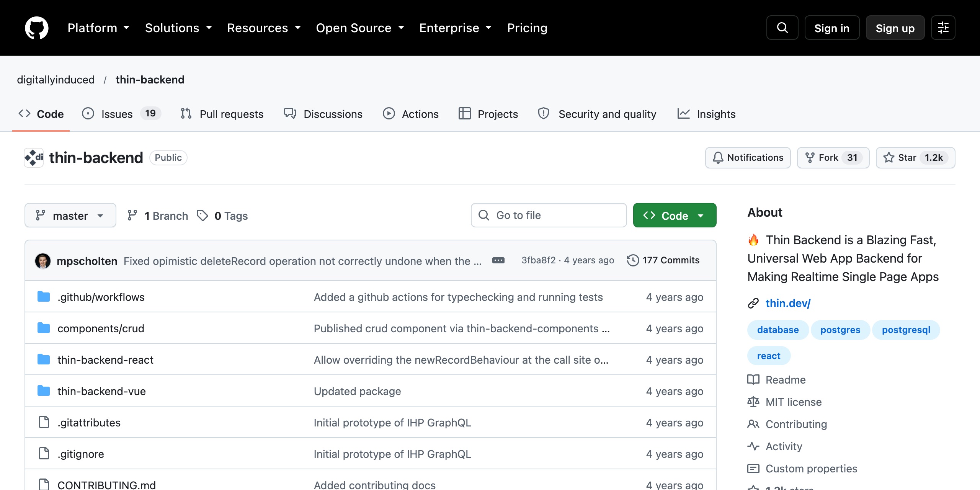Image resolution: width=980 pixels, height=490 pixels.
Task: Fork the repository
Action: point(833,158)
